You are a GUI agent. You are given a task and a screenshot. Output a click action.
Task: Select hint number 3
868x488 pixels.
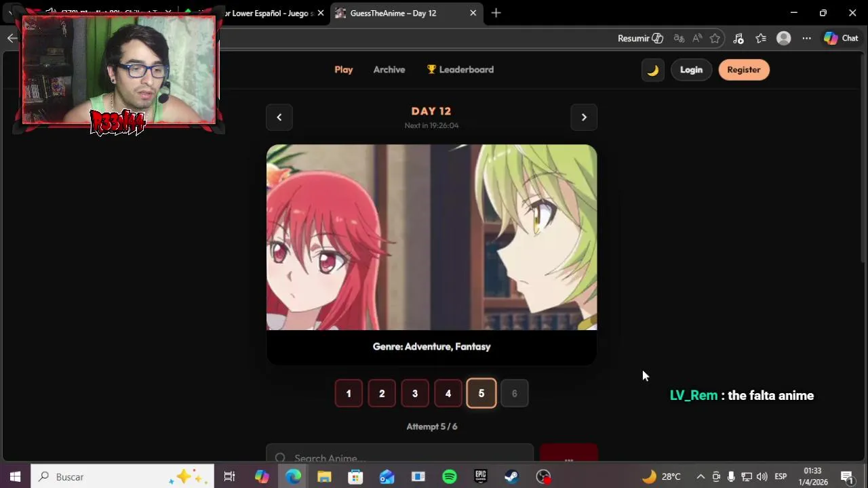tap(415, 394)
